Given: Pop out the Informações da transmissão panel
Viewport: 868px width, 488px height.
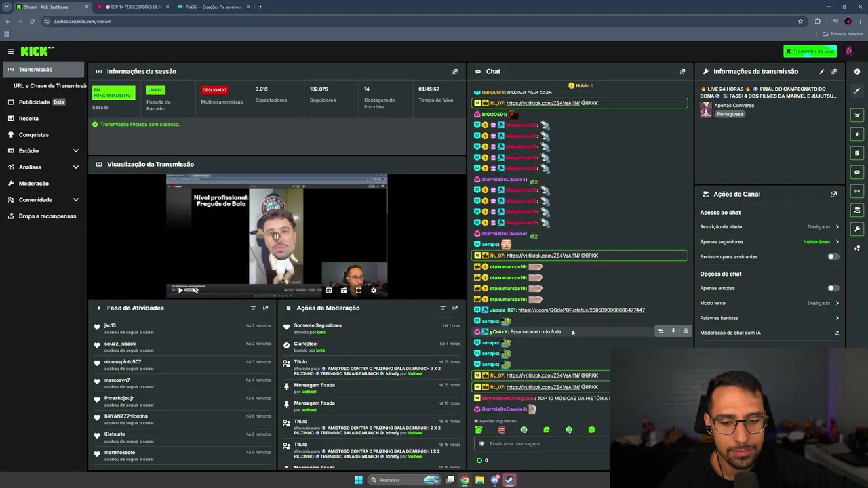Looking at the screenshot, I should 834,71.
